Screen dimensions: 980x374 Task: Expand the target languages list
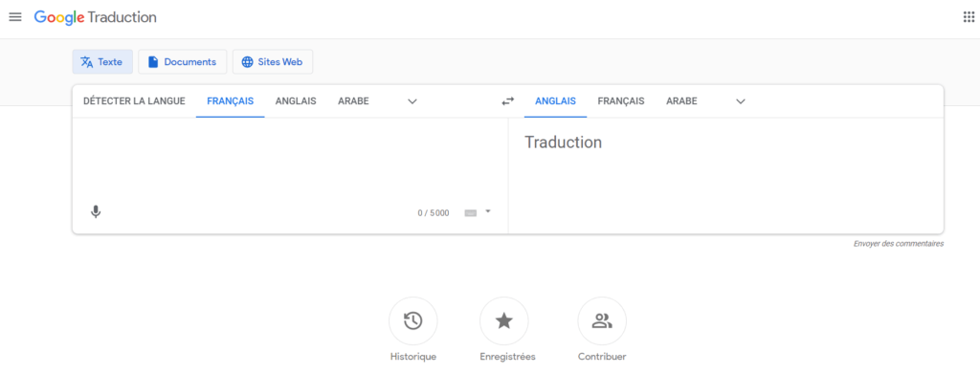[741, 101]
